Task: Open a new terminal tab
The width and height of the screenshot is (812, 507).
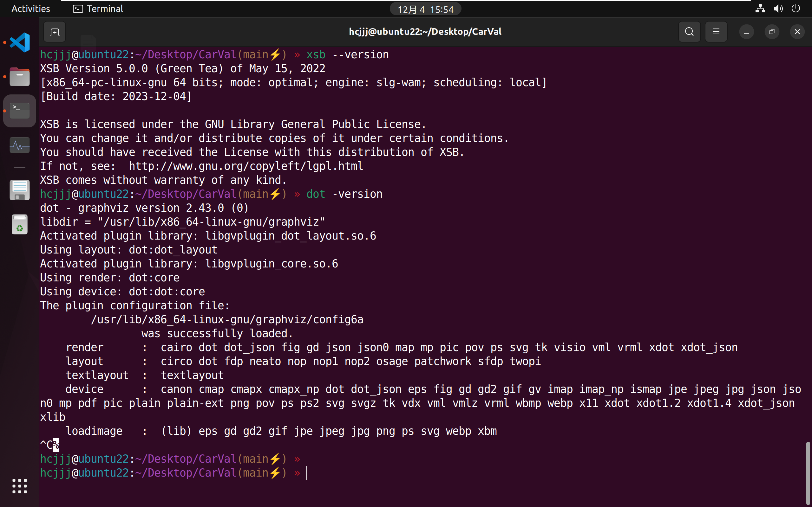Action: point(54,32)
